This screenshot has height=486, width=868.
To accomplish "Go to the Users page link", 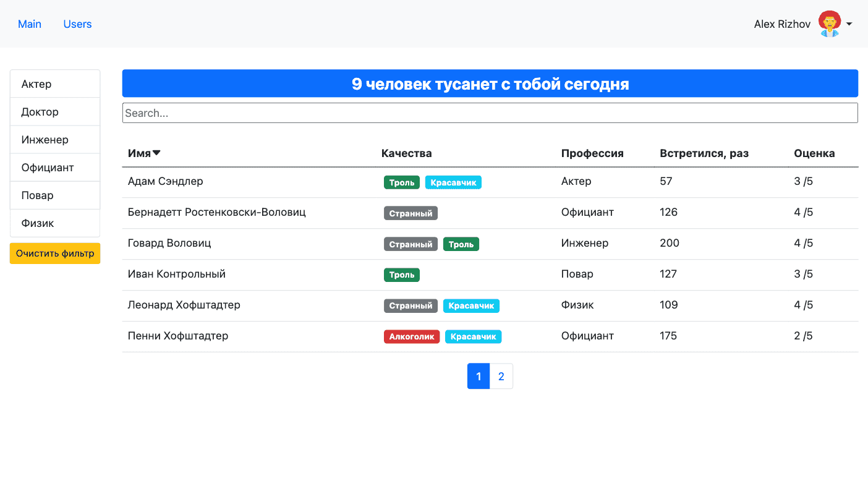I will 77,24.
